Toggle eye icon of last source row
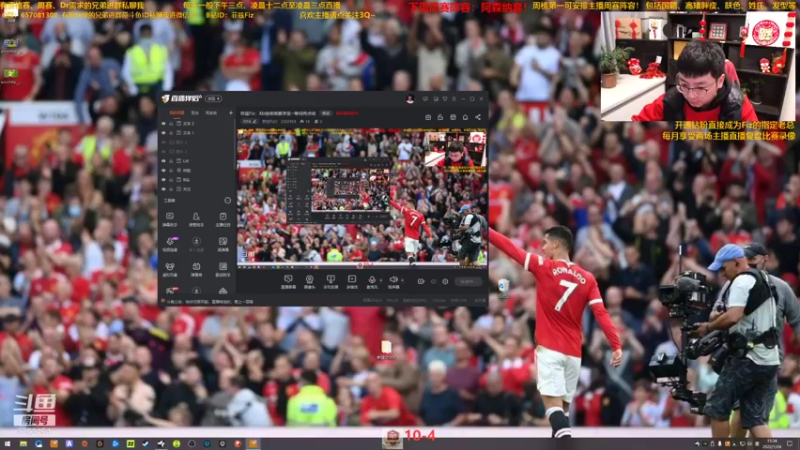Screen dimensions: 800x450 click(164, 189)
